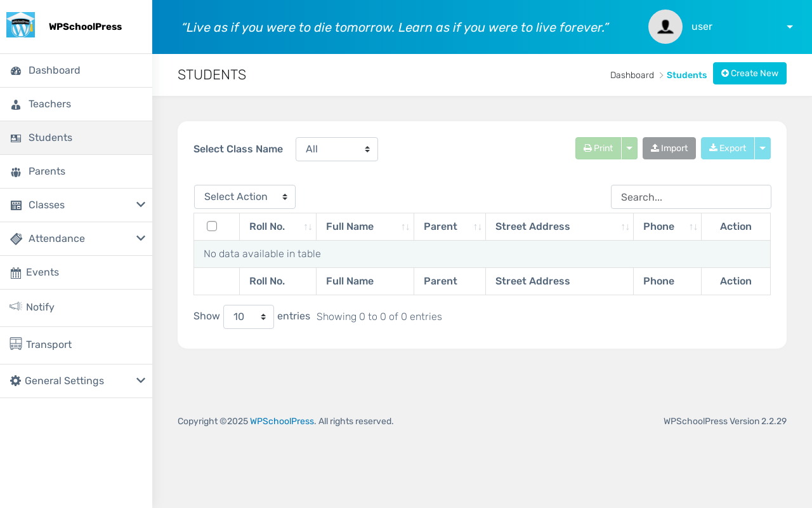Click the General Settings gear icon
This screenshot has height=508, width=812.
pyautogui.click(x=16, y=381)
